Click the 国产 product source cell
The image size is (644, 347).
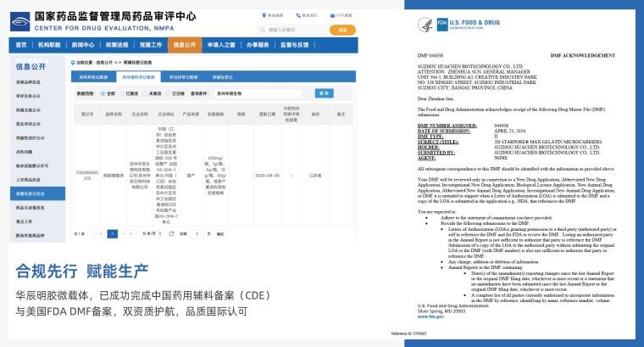point(191,176)
